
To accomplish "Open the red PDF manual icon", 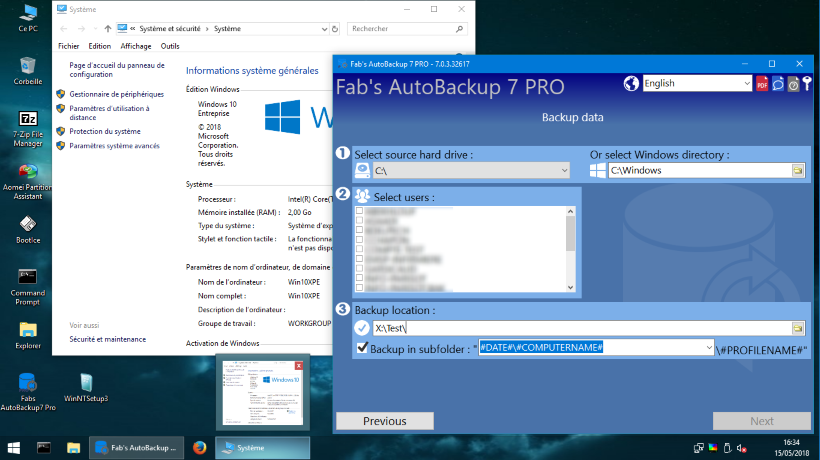I will (762, 84).
